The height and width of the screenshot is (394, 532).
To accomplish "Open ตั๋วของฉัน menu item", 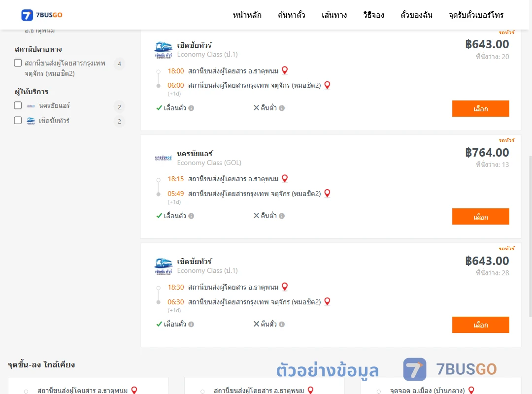I will pos(416,15).
